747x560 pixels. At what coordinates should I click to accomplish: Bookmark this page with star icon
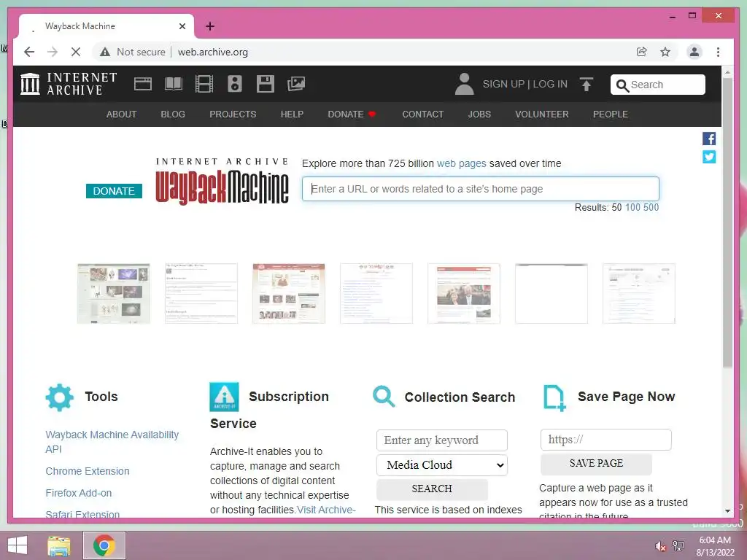tap(665, 52)
